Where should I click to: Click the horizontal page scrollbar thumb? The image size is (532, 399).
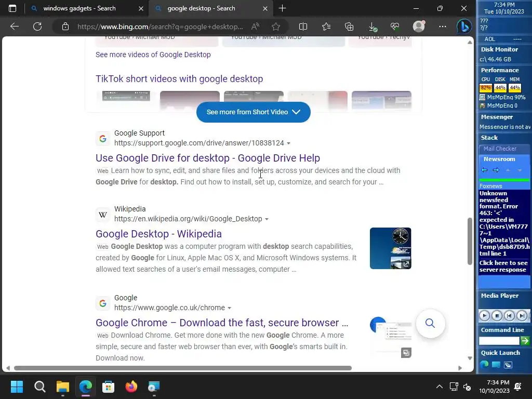tap(182, 368)
